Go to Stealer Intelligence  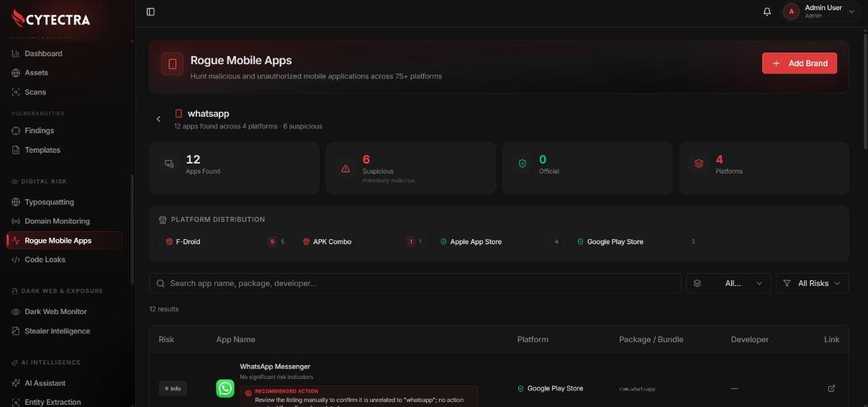57,331
